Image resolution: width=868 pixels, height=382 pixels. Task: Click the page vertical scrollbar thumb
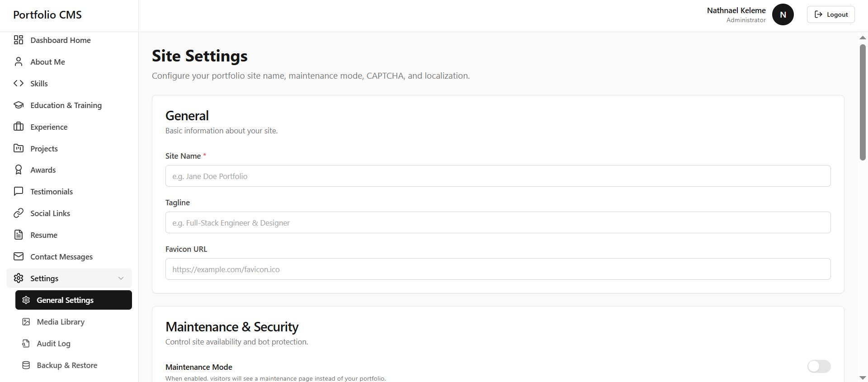click(863, 102)
